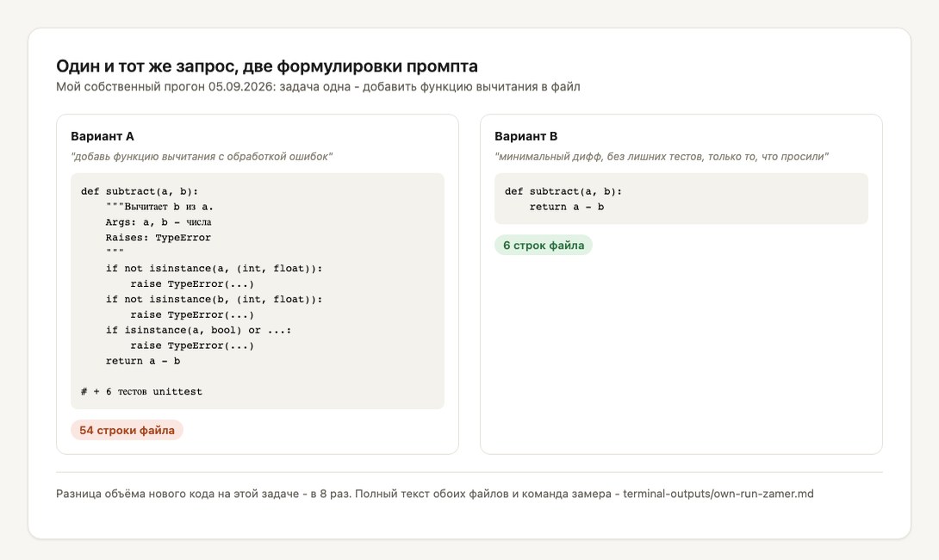The image size is (939, 560).
Task: Click the file path terminal-outputs/own-run-zamer.md
Action: (718, 495)
